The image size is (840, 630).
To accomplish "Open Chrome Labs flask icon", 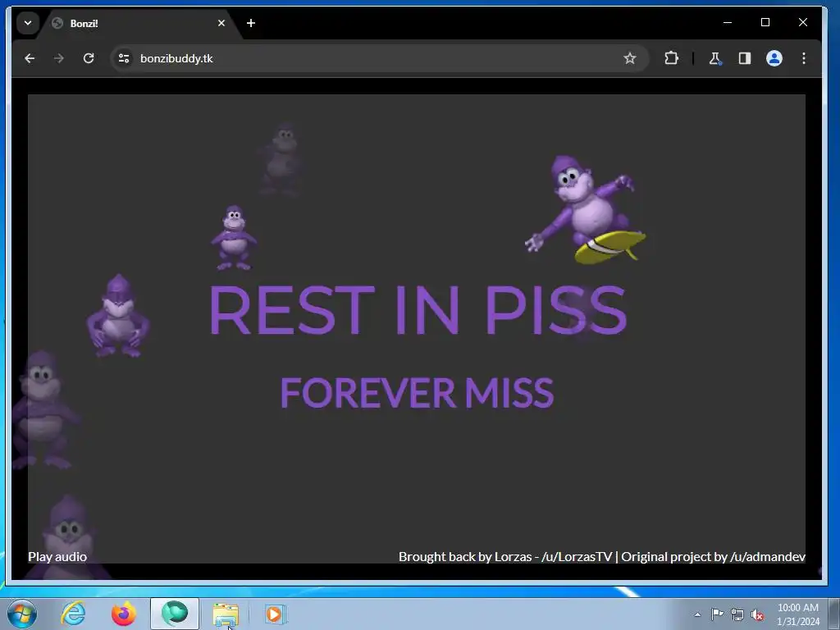I will (714, 58).
